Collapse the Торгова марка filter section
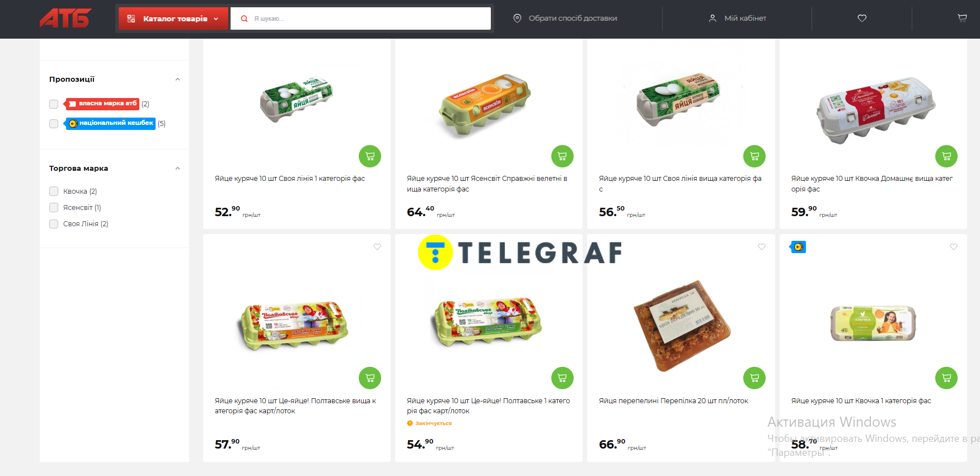Image resolution: width=980 pixels, height=476 pixels. [x=177, y=169]
